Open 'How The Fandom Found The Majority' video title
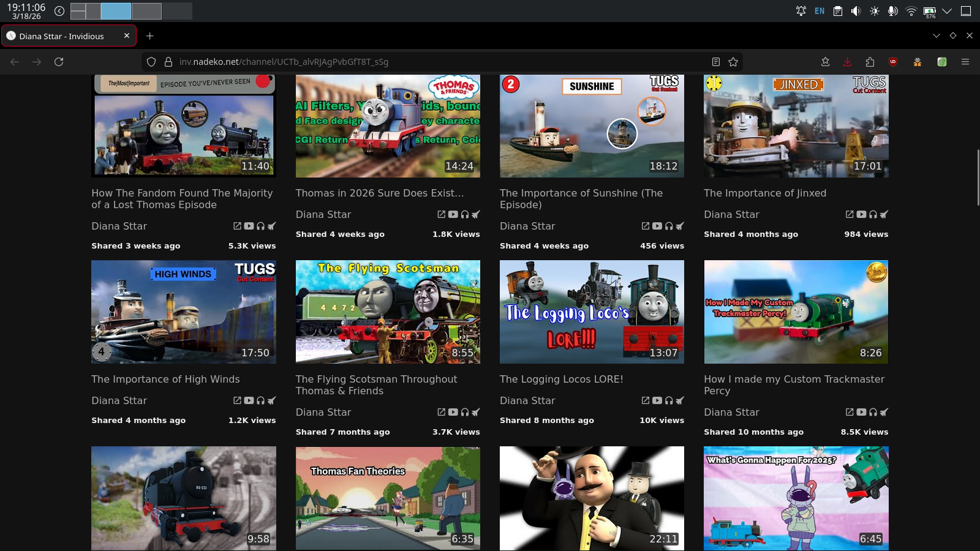Viewport: 980px width, 551px height. click(x=182, y=199)
